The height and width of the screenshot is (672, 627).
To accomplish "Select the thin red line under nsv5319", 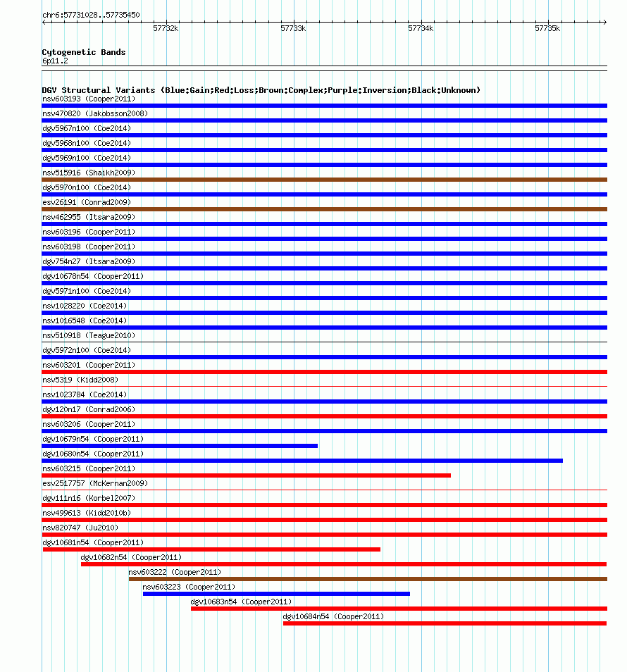I will click(x=325, y=387).
